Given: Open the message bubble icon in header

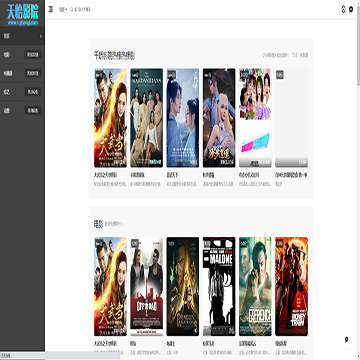Looking at the screenshot, I should click(351, 9).
